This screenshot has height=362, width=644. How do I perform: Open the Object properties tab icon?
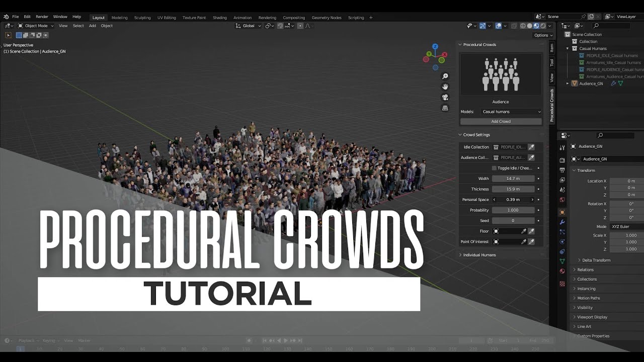(562, 212)
